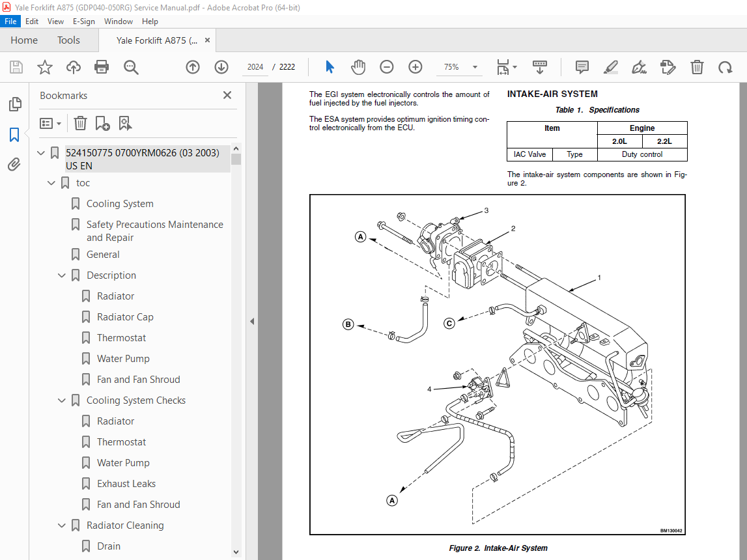Switch to the Tools tab
This screenshot has height=560, width=747.
(x=68, y=40)
